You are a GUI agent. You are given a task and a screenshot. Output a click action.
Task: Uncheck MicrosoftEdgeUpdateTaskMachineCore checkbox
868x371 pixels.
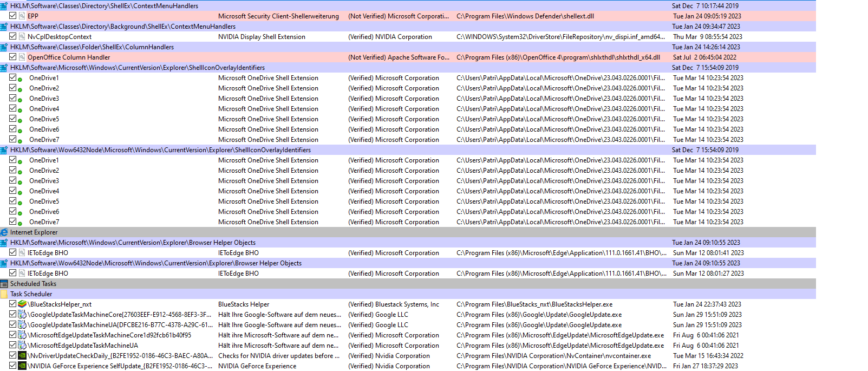coord(13,335)
